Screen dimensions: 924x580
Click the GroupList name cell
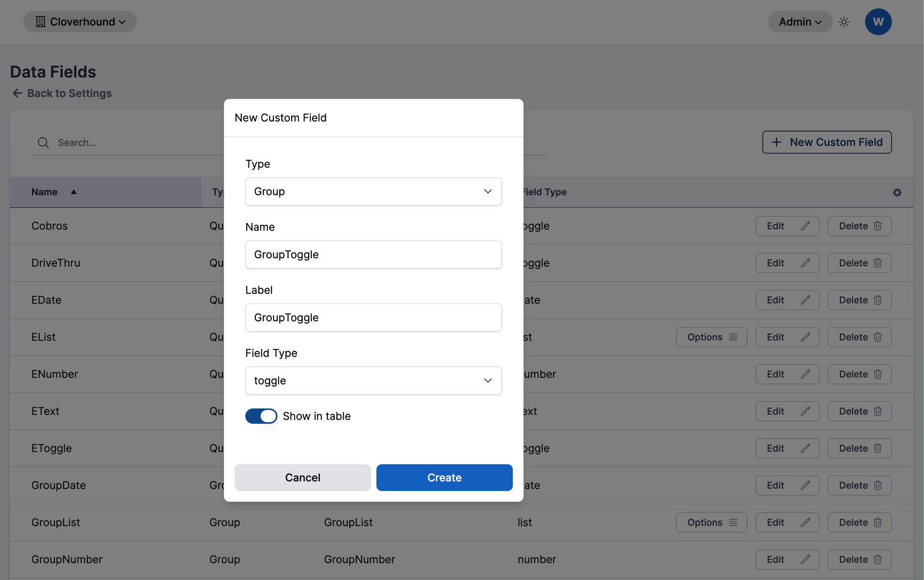coord(56,522)
